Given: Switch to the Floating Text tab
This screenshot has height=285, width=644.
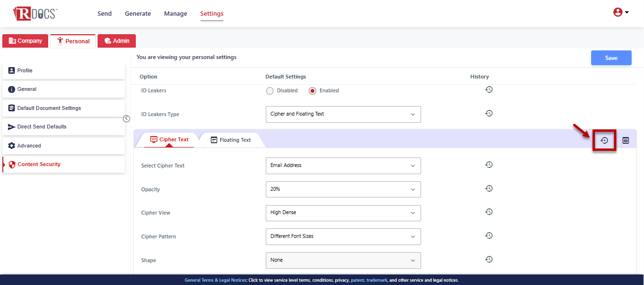Looking at the screenshot, I should point(231,140).
